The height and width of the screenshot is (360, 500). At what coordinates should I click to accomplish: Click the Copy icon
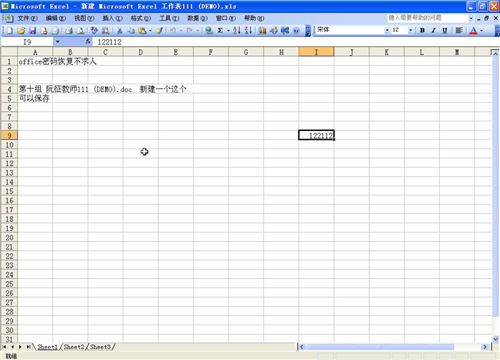pyautogui.click(x=131, y=31)
